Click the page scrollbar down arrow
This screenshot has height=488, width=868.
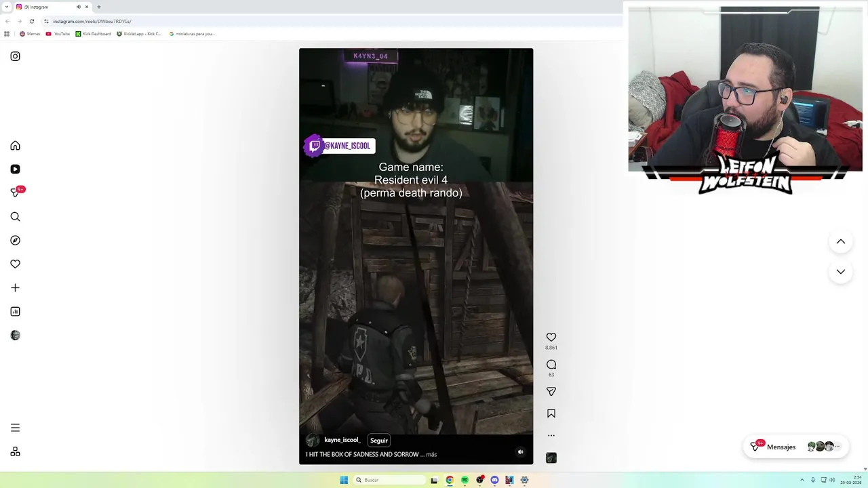865,468
